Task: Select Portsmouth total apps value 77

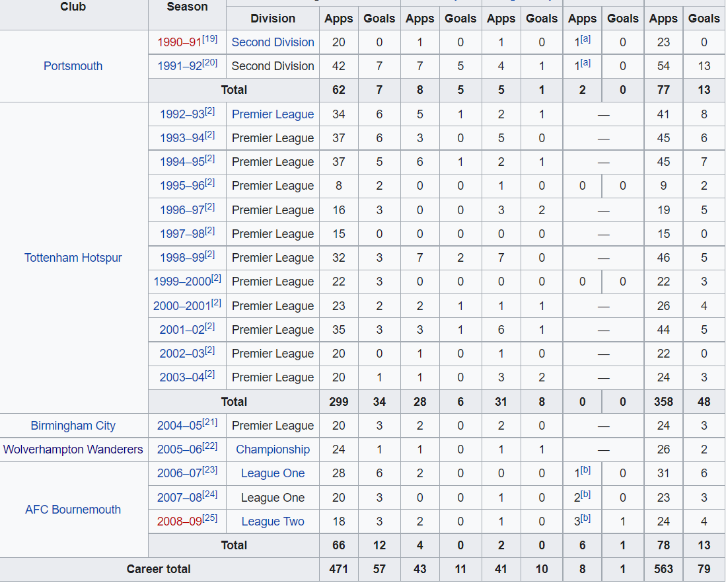Action: (663, 90)
